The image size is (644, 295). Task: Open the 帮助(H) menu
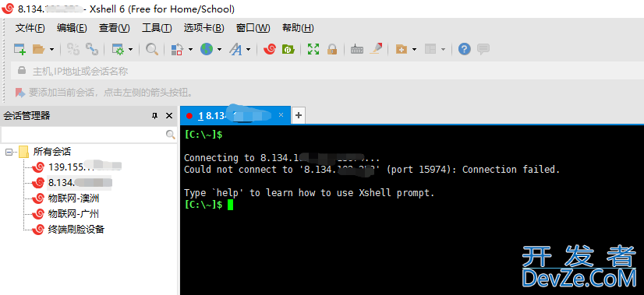[x=298, y=28]
